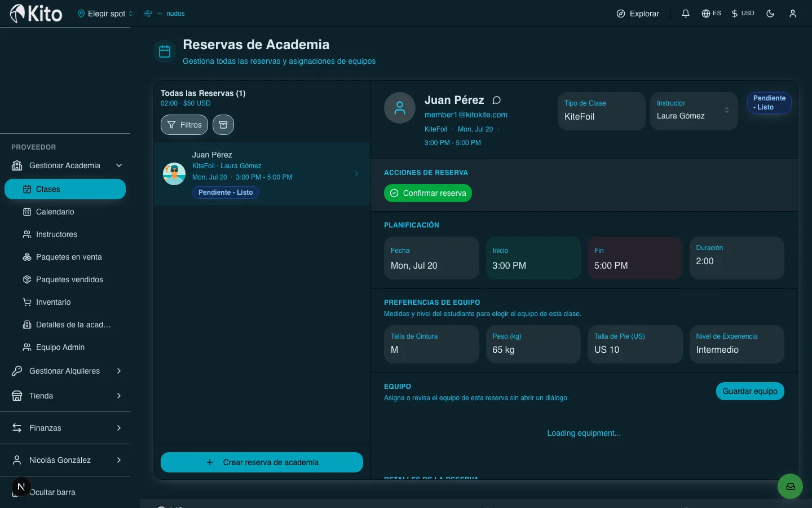Open the green inbox floating button
Image resolution: width=812 pixels, height=508 pixels.
point(790,486)
